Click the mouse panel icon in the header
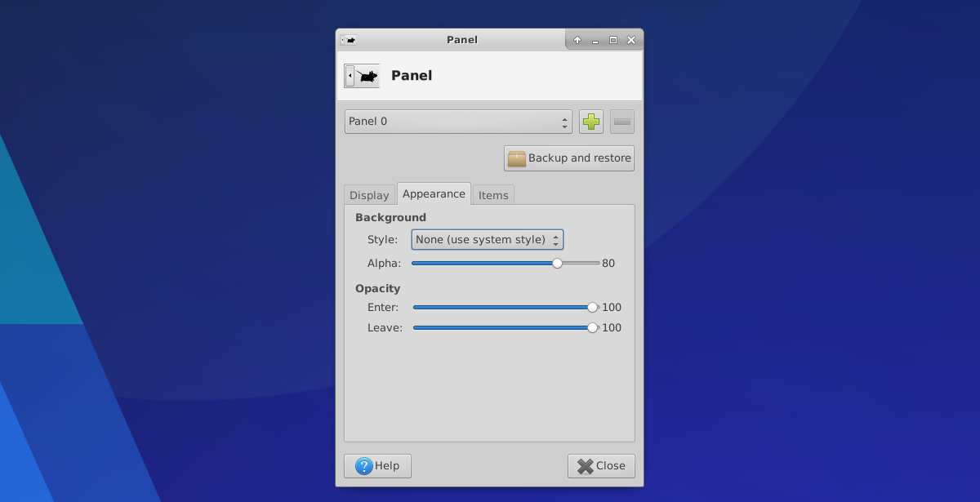This screenshot has width=980, height=502. (362, 76)
